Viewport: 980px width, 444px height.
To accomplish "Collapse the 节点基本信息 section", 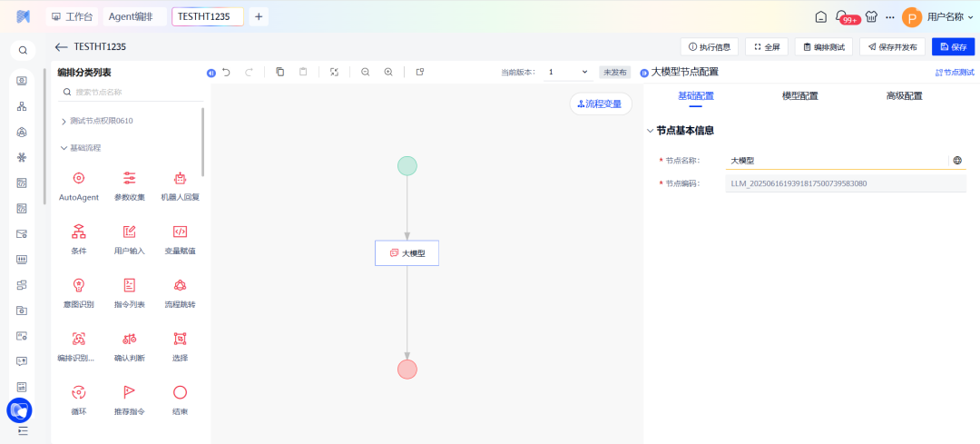I will tap(650, 131).
